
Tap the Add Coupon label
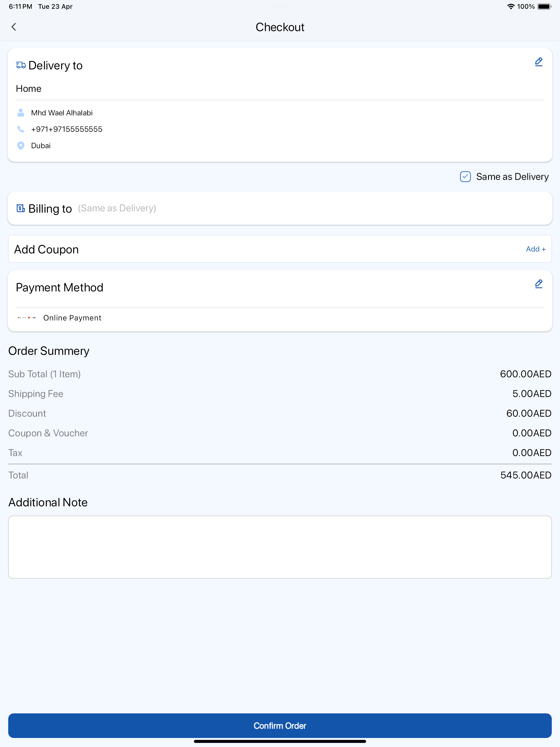(x=46, y=249)
